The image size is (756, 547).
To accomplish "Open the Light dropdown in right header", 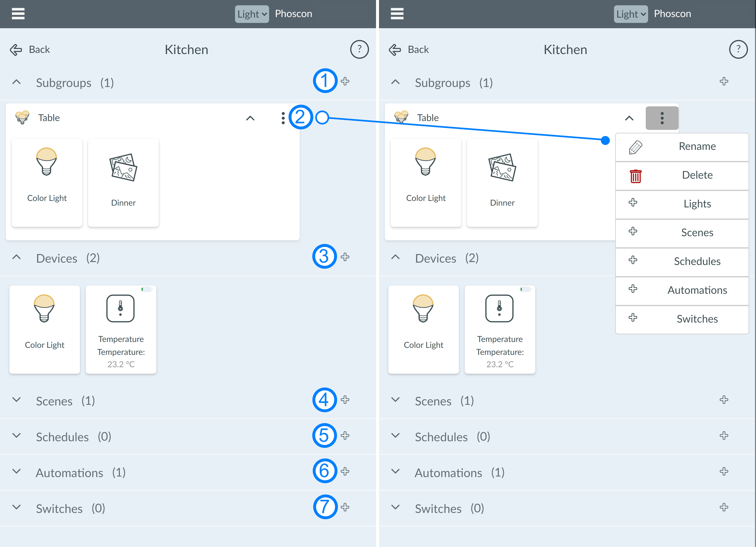I will click(x=631, y=14).
